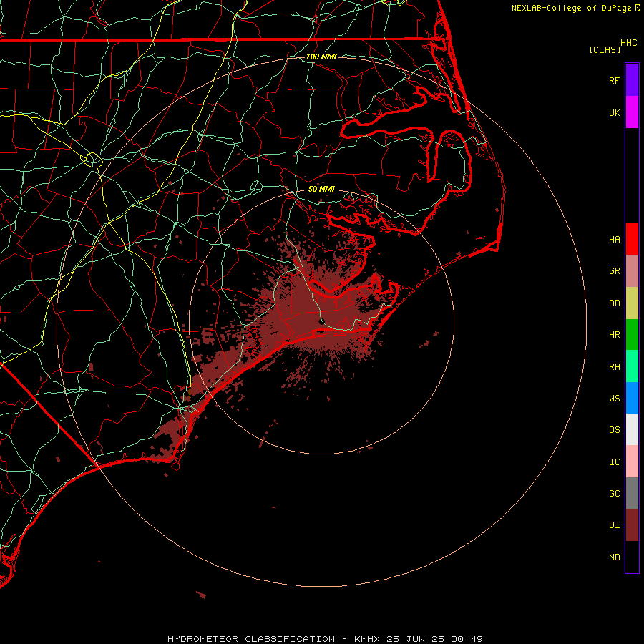The width and height of the screenshot is (644, 644).
Task: Click the DS legend label
Action: click(x=614, y=430)
